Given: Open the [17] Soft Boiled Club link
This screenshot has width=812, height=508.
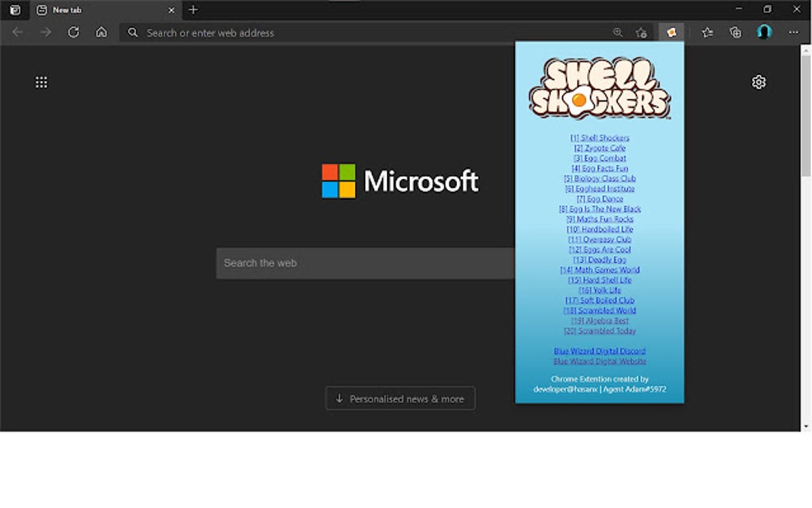Looking at the screenshot, I should tap(599, 300).
